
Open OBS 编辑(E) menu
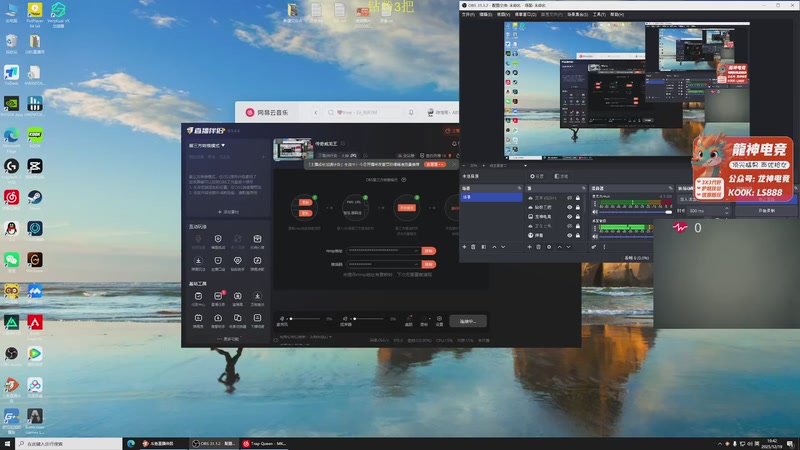click(486, 14)
